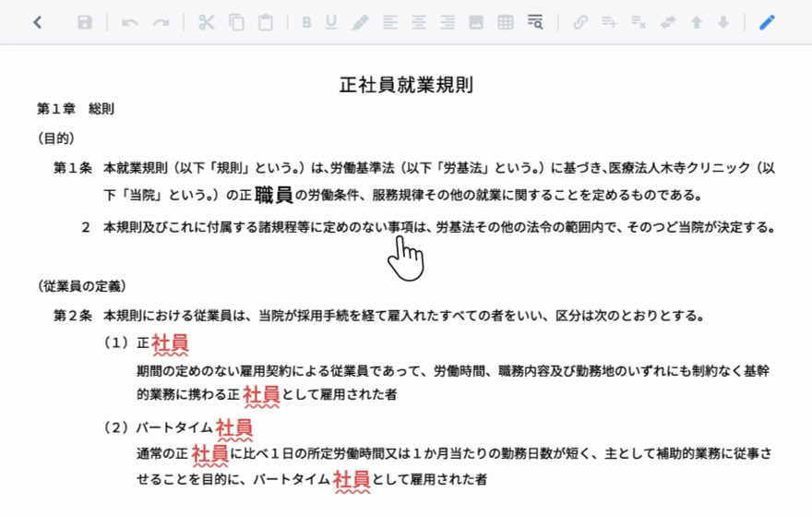Select the highlighter marker tool

360,22
